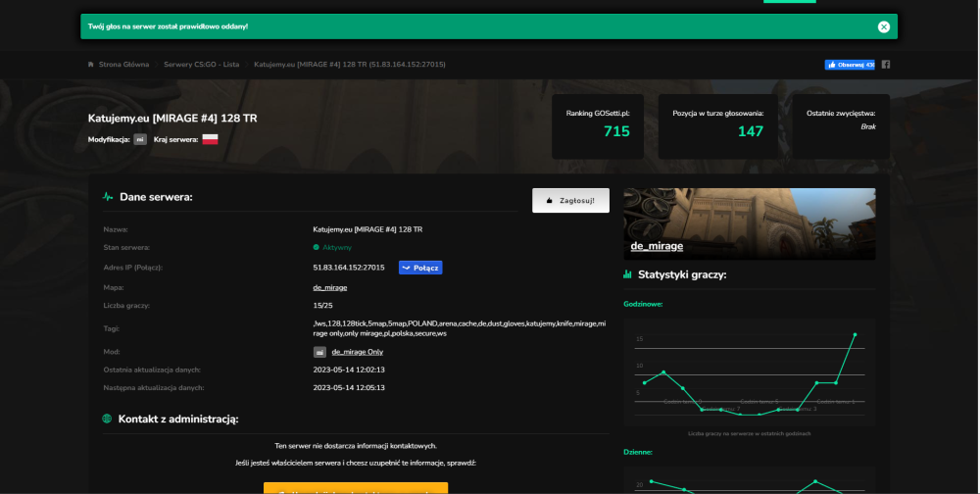This screenshot has height=494, width=980.
Task: Click the Godzinowe chart heading
Action: (x=643, y=304)
